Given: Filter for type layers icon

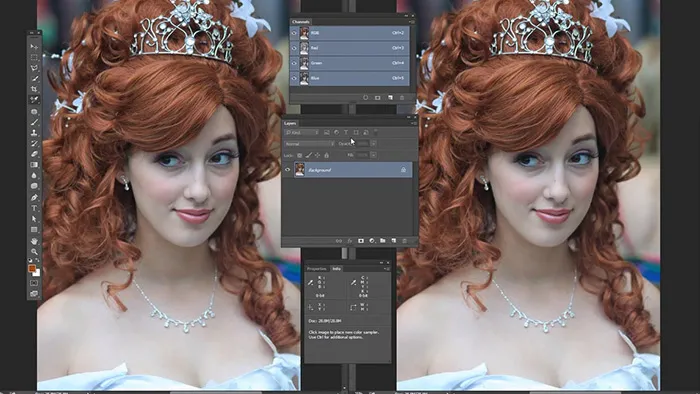Looking at the screenshot, I should point(346,133).
